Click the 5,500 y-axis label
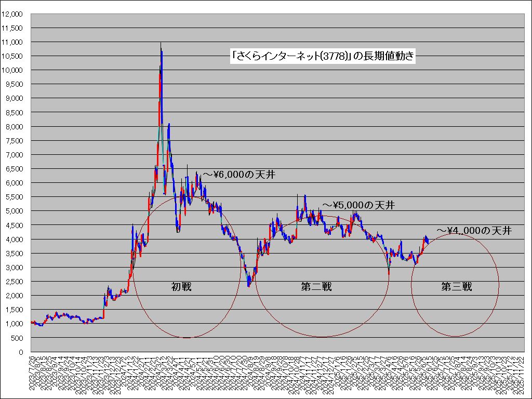Image resolution: width=532 pixels, height=399 pixels. tap(14, 197)
